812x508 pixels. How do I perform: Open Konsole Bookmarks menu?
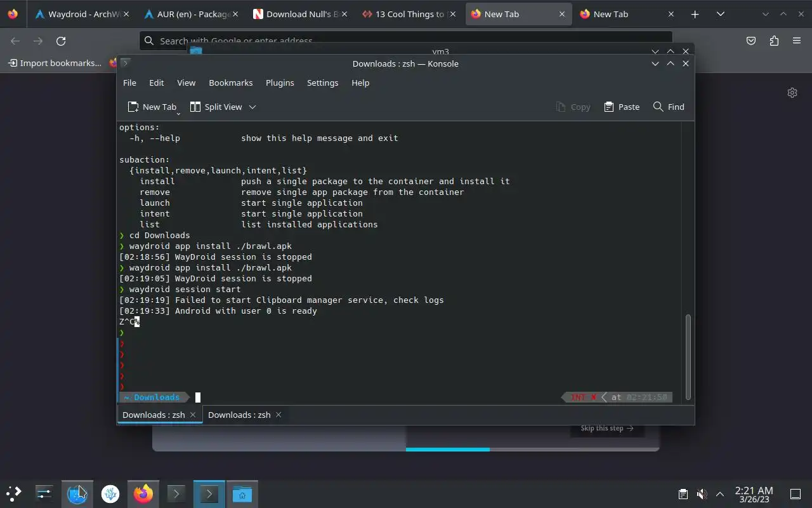click(x=231, y=83)
